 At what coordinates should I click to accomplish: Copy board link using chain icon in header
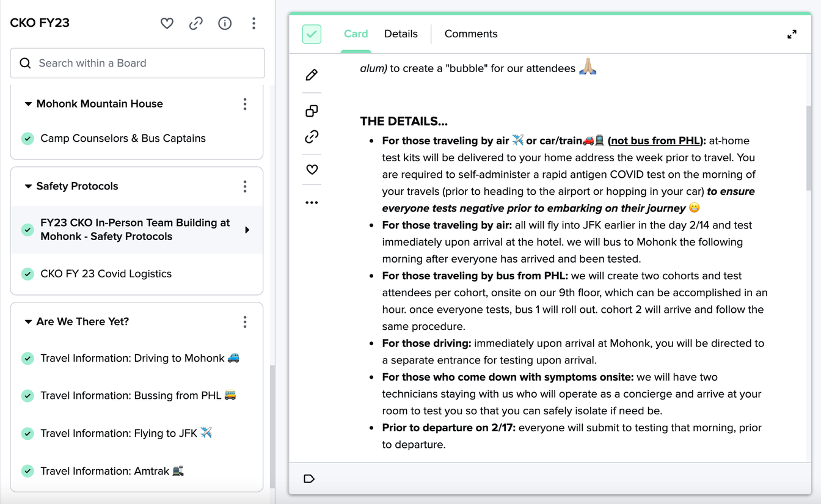point(196,23)
